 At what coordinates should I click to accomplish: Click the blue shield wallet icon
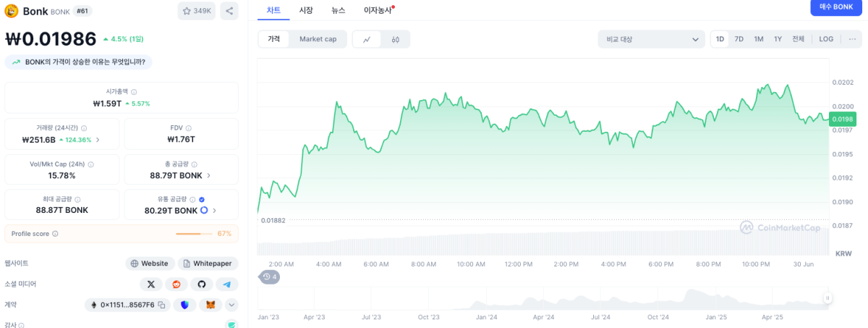[185, 306]
